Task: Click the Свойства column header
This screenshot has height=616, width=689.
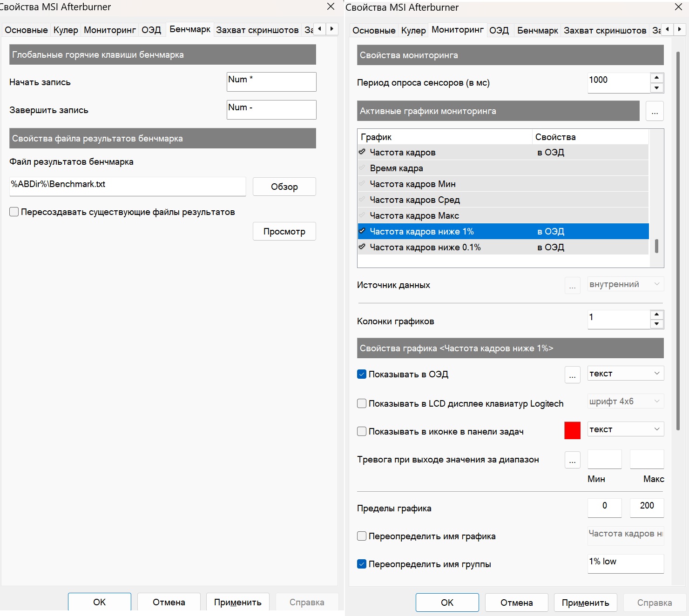Action: [x=590, y=137]
